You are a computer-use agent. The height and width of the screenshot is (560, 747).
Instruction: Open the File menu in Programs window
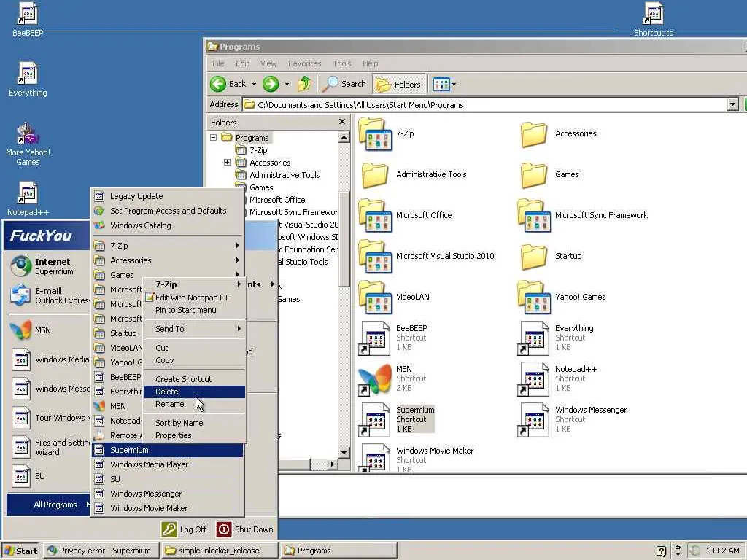coord(218,63)
